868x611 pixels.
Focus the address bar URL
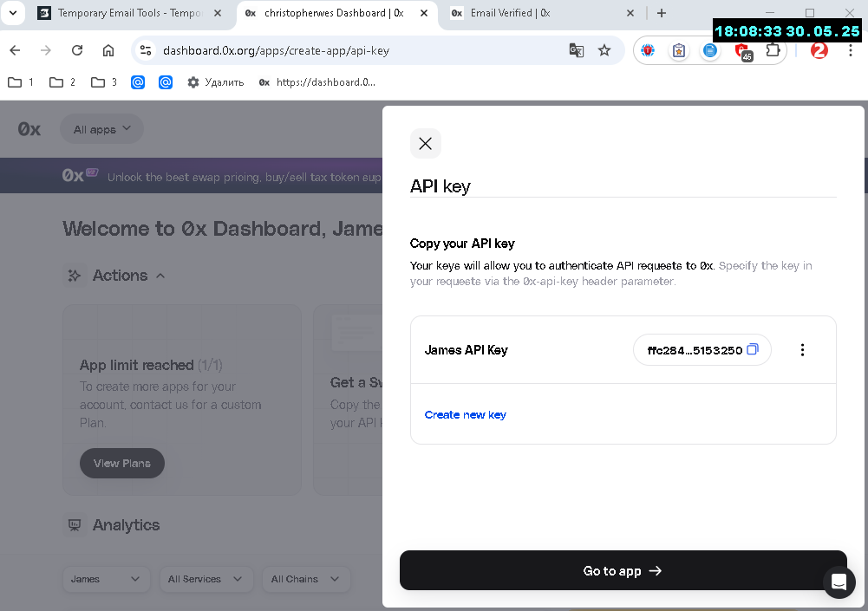coord(276,50)
